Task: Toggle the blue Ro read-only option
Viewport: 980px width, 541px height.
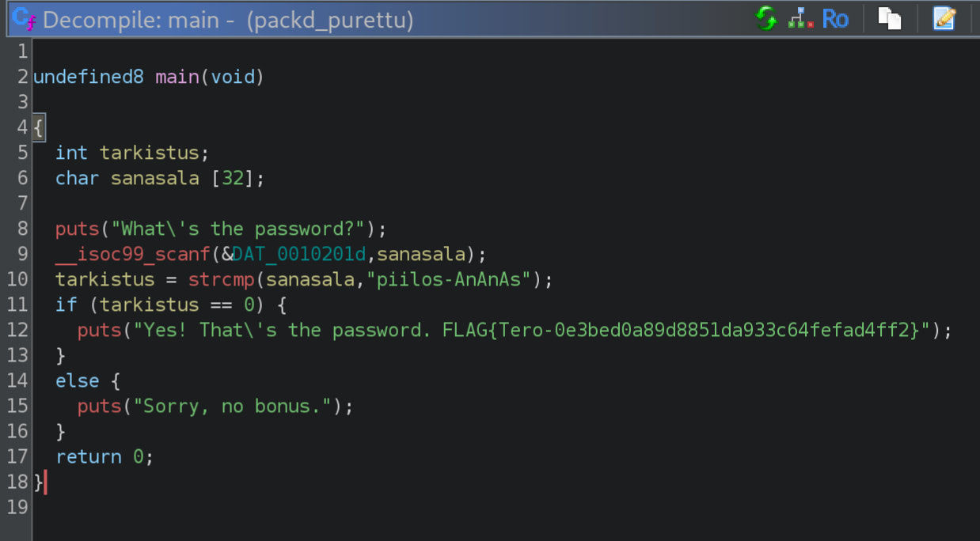Action: 835,18
